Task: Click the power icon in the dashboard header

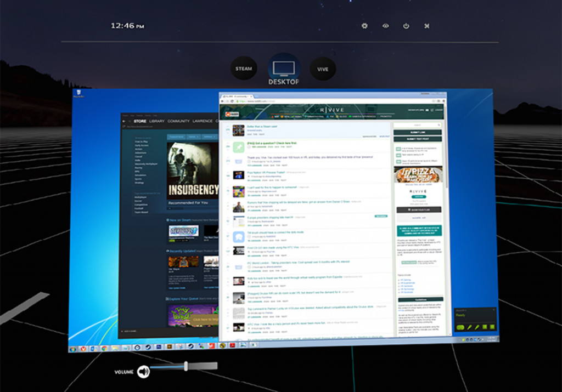Action: 406,26
